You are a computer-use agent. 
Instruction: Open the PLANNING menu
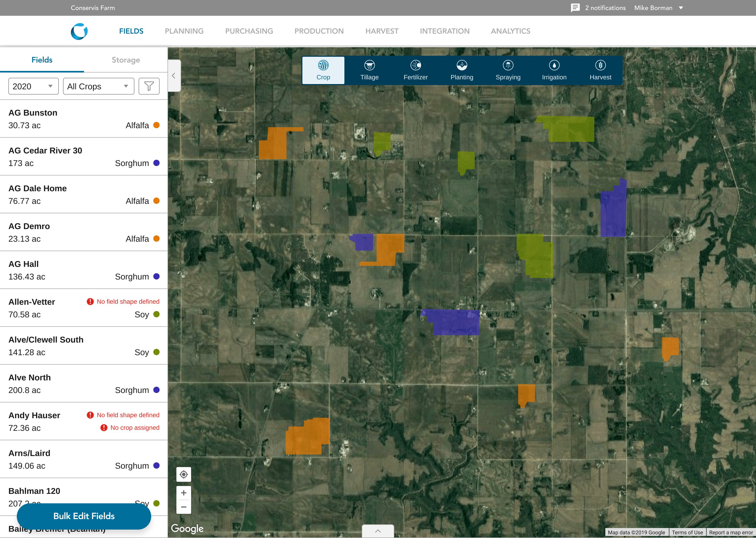(184, 31)
